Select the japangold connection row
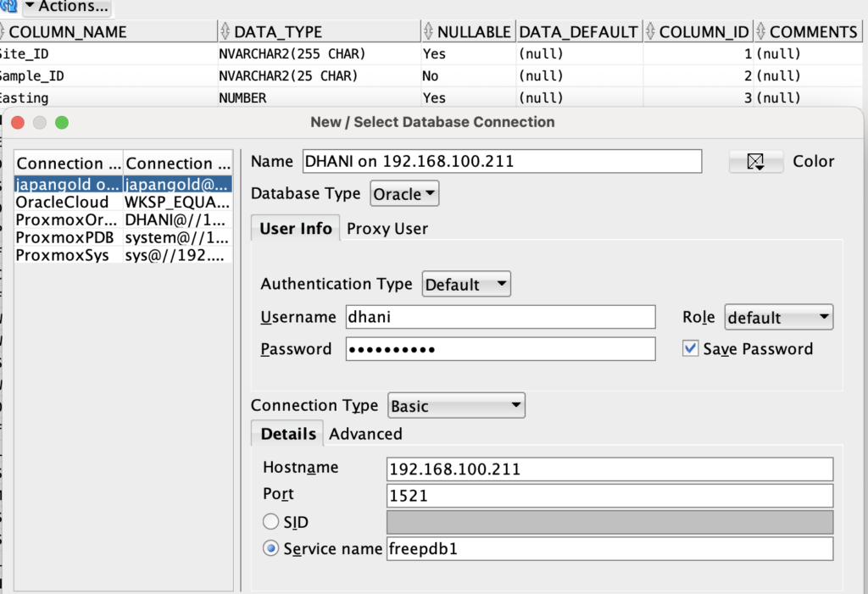The width and height of the screenshot is (868, 594). [123, 184]
